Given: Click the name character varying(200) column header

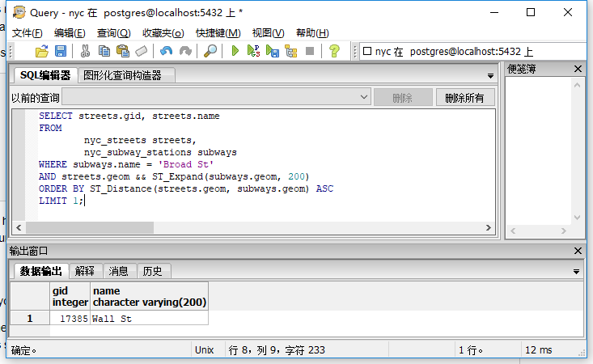Looking at the screenshot, I should (150, 296).
